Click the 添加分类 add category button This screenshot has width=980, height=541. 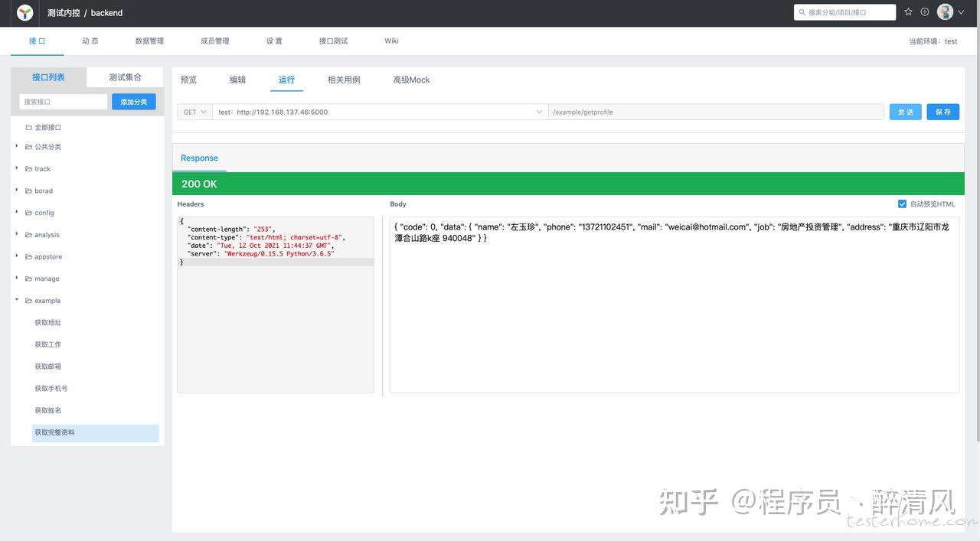(133, 99)
